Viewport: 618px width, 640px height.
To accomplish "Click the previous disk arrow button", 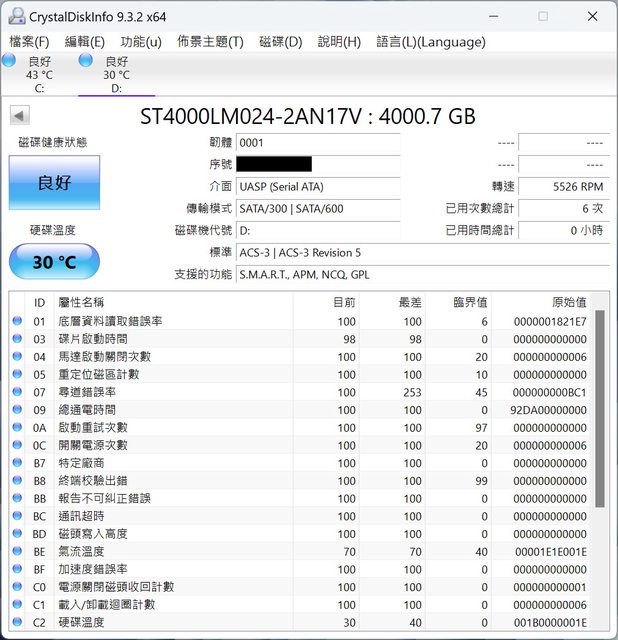I will click(19, 116).
